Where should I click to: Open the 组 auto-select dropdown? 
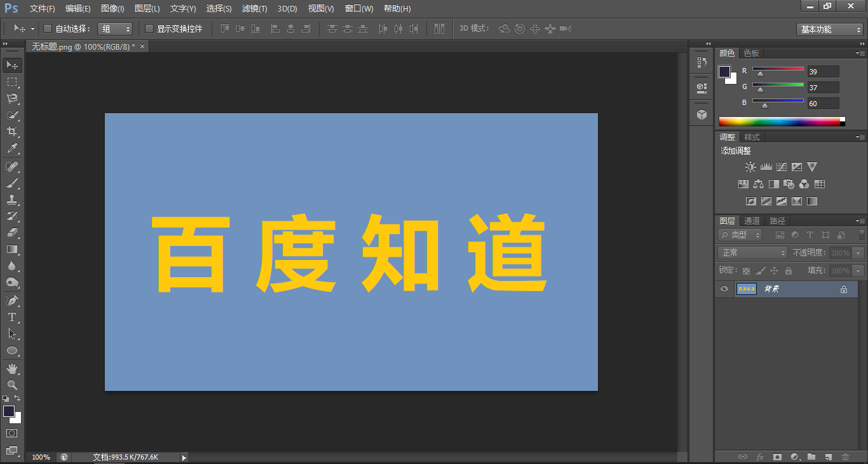click(x=115, y=29)
